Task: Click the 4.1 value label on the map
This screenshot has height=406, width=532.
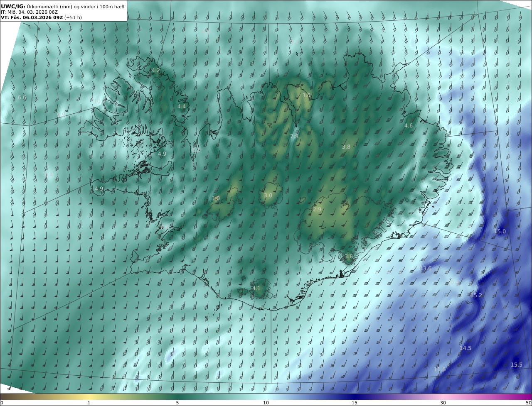Action: tap(256, 289)
